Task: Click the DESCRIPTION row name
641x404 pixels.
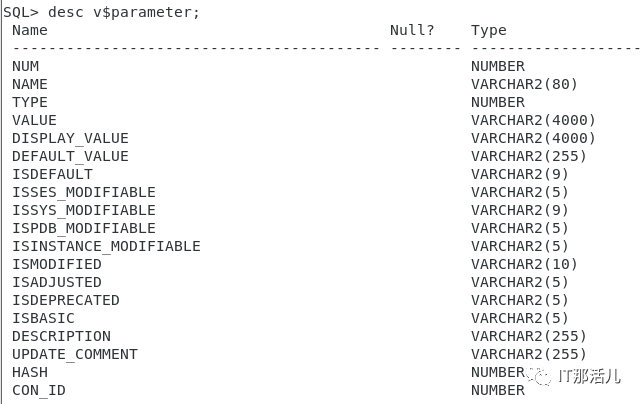Action: click(61, 336)
